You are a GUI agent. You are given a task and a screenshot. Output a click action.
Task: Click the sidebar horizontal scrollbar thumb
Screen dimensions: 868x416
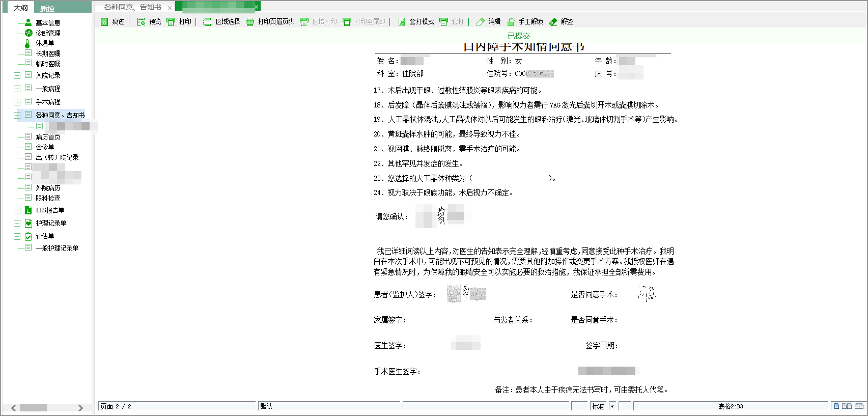tap(33, 408)
